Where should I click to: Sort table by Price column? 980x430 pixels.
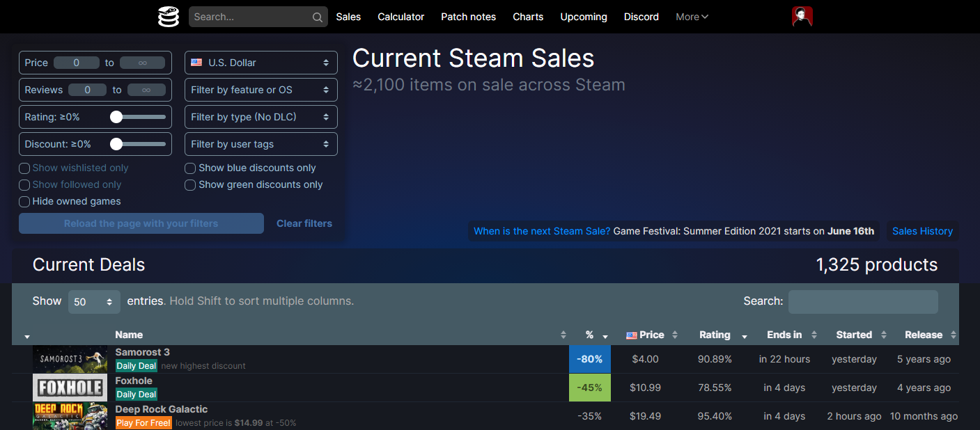pos(651,335)
